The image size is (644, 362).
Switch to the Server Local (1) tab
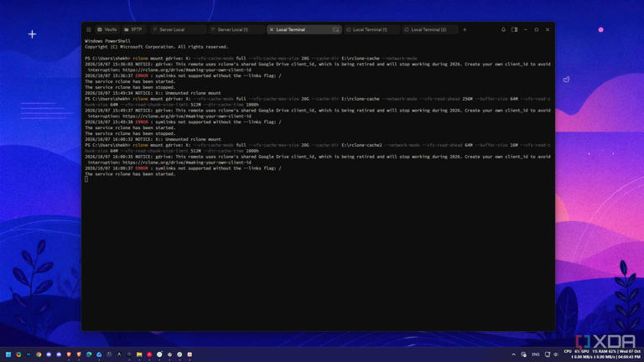[x=236, y=29]
